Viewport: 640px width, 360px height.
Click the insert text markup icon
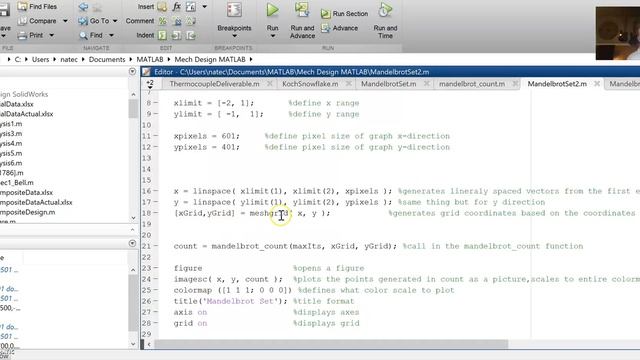pyautogui.click(x=191, y=7)
